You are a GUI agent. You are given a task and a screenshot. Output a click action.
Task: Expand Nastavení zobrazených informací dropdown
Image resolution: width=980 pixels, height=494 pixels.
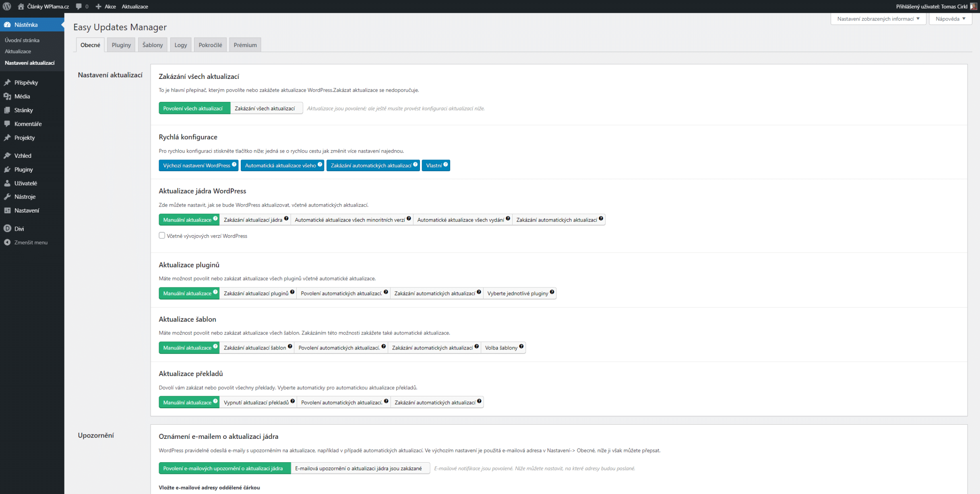tap(878, 19)
